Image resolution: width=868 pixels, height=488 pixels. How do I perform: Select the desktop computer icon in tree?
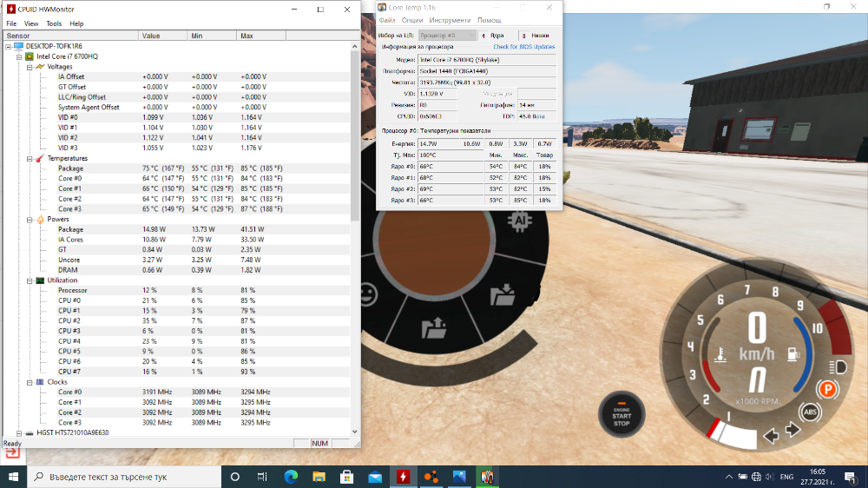click(x=19, y=47)
